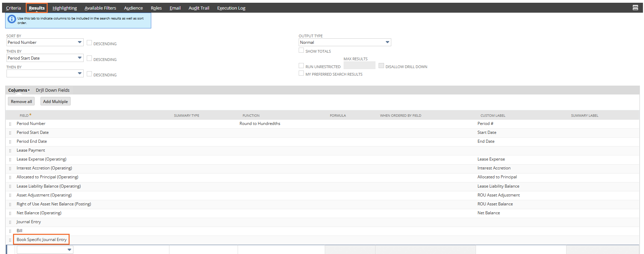
Task: Click the Add Multiple button
Action: (x=55, y=101)
